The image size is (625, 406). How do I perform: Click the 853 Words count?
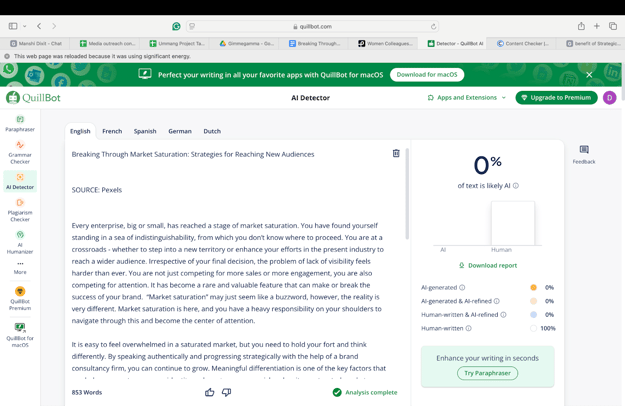(x=87, y=392)
